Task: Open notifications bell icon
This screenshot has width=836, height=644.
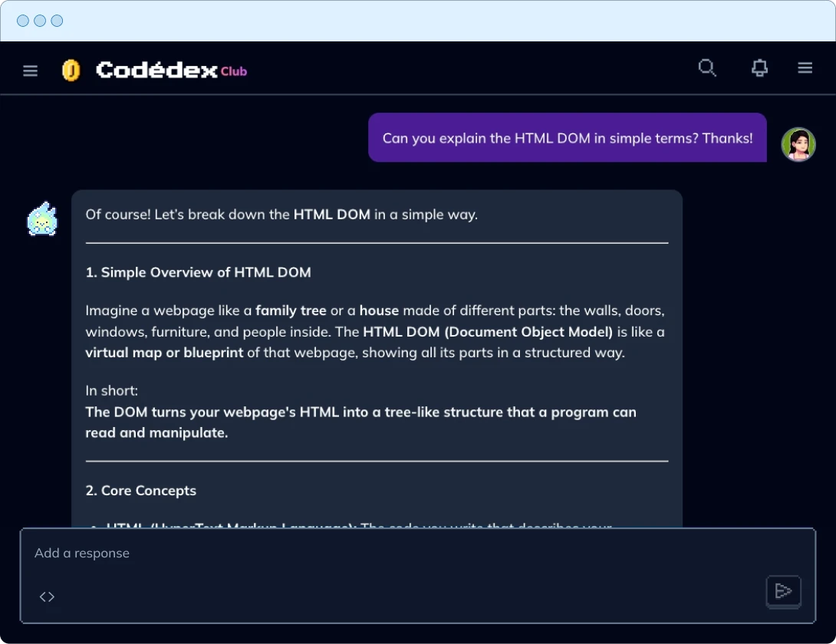Action: 759,67
